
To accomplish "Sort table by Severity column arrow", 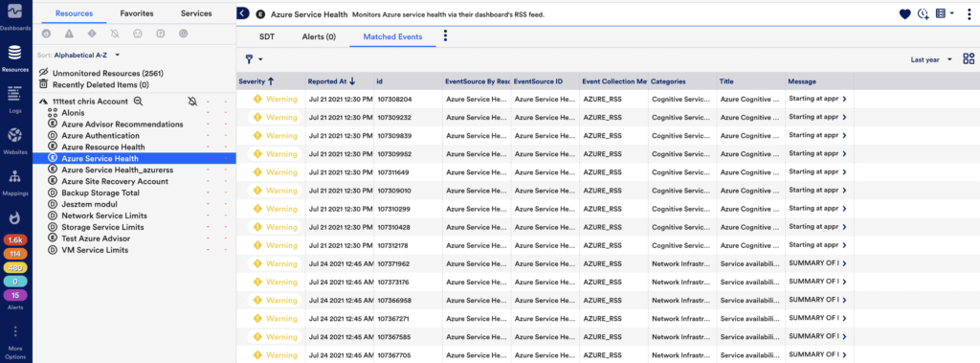I will coord(271,81).
